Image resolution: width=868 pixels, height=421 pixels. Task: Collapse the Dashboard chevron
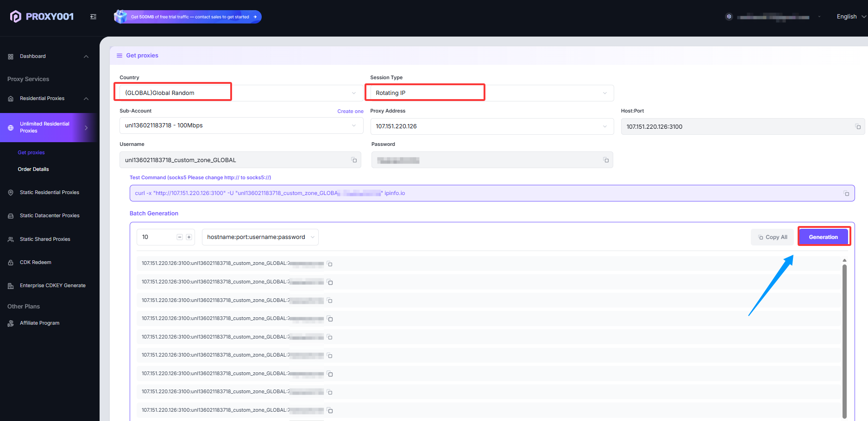click(x=86, y=57)
